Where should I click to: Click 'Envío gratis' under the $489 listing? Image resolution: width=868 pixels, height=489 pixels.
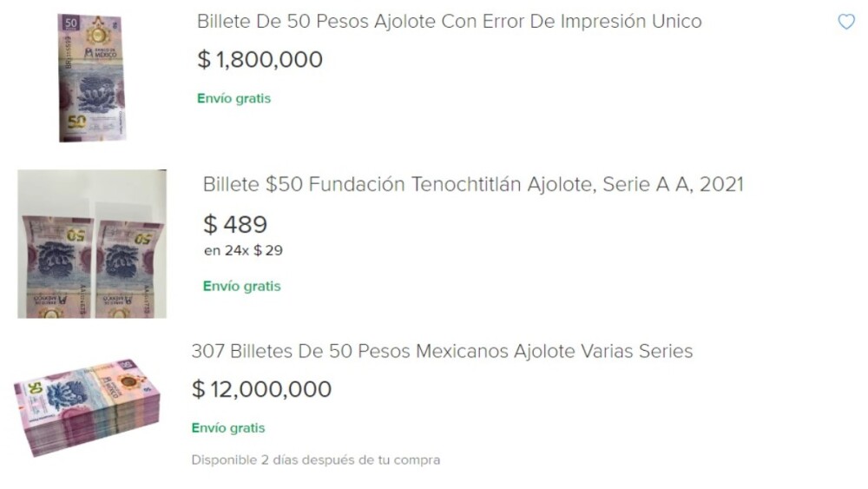tap(241, 286)
